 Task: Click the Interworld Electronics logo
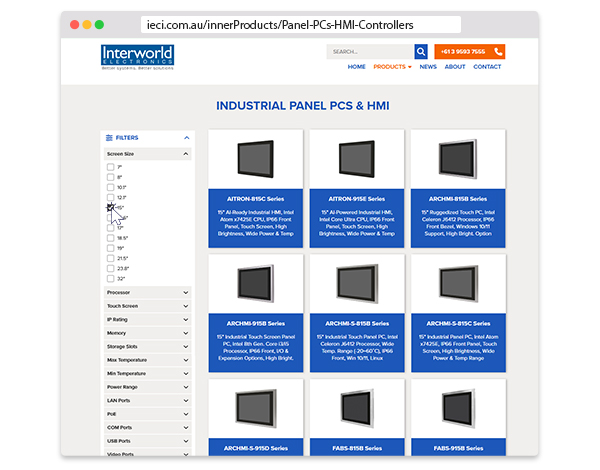pos(137,57)
